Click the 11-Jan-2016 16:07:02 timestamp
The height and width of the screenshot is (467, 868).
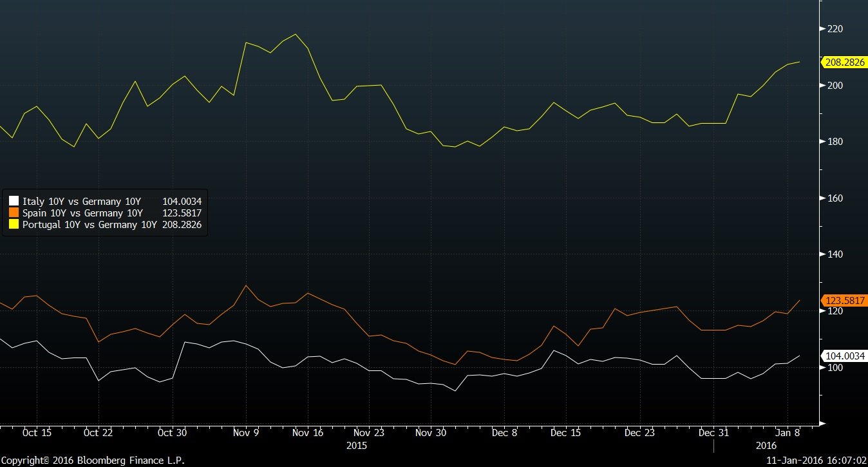coord(815,461)
